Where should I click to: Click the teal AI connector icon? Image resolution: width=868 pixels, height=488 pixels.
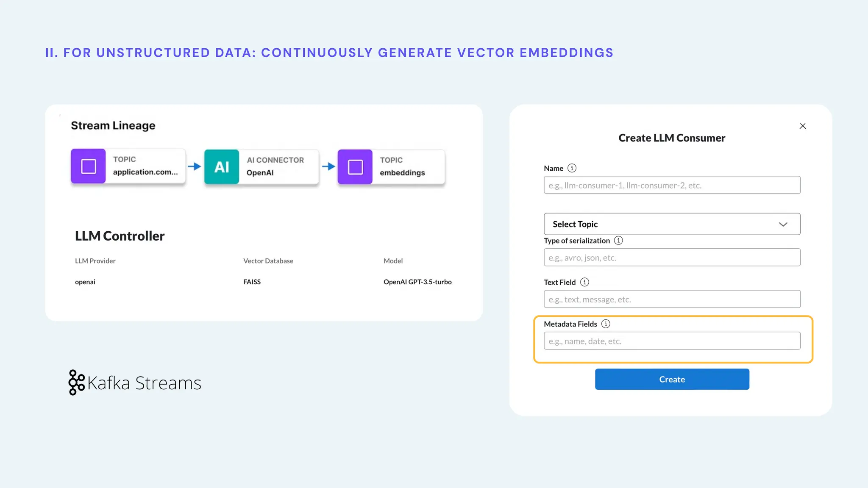[222, 166]
